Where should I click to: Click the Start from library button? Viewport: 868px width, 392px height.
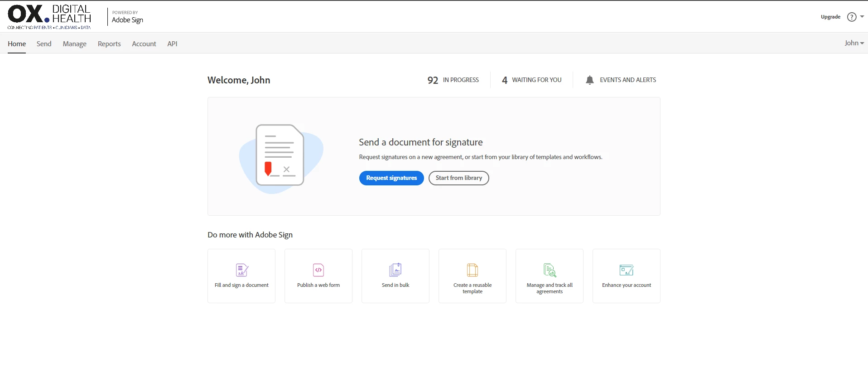(x=459, y=178)
